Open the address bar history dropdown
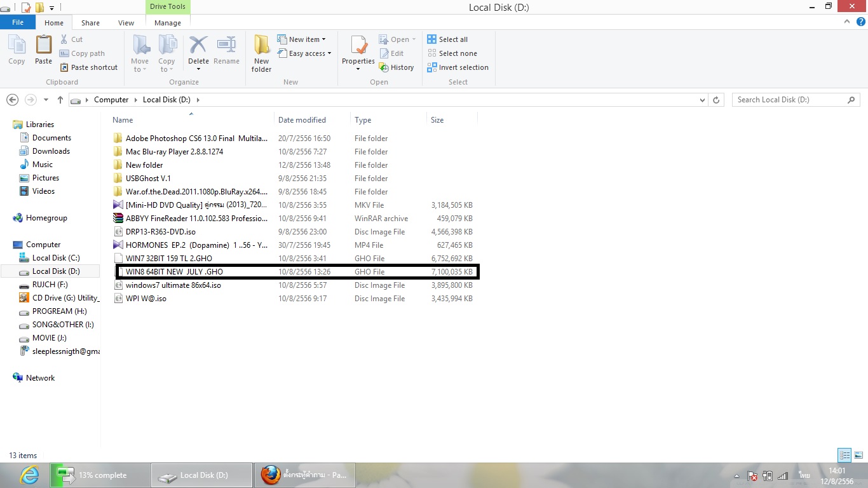This screenshot has height=488, width=868. [x=702, y=100]
